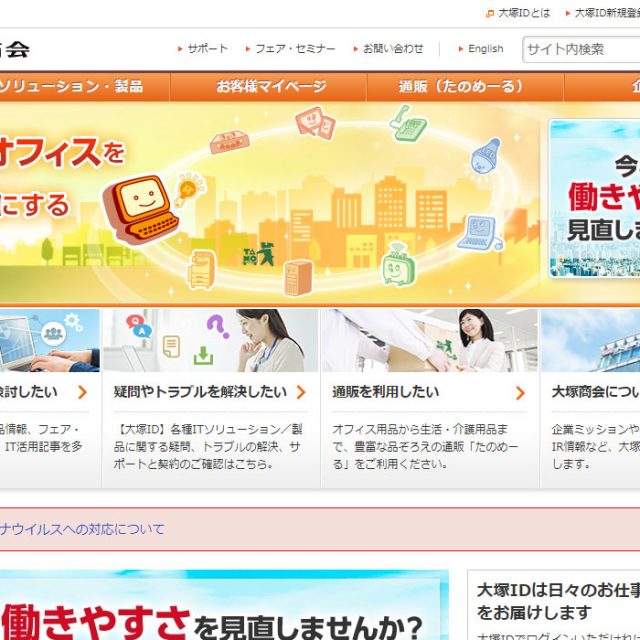Screen dimensions: 640x640
Task: Go to the フェア・セミナー page
Action: click(x=294, y=48)
